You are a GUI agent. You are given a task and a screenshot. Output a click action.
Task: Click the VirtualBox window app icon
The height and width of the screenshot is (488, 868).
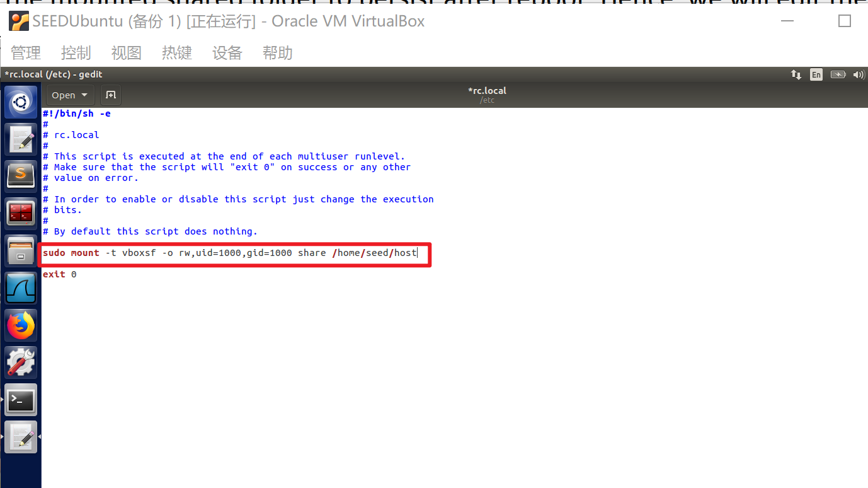point(19,21)
